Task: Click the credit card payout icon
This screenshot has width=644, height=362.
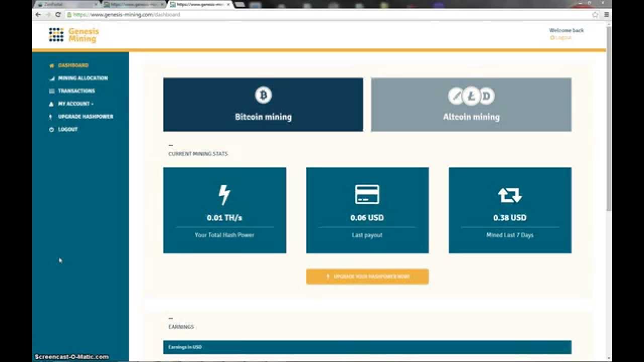Action: tap(367, 195)
